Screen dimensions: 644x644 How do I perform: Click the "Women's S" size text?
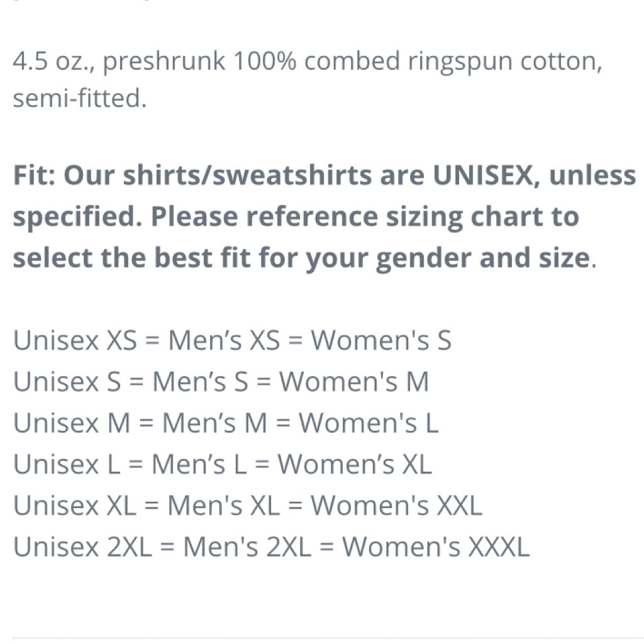click(x=380, y=340)
